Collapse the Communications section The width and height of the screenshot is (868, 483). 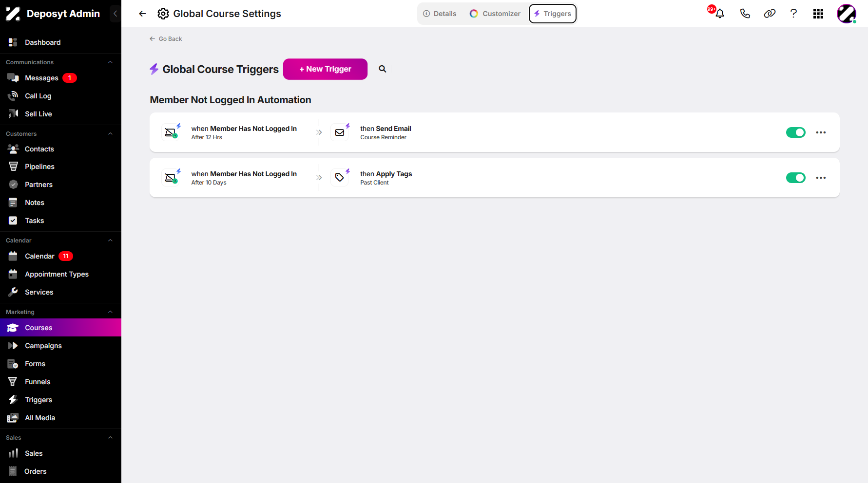pos(110,62)
